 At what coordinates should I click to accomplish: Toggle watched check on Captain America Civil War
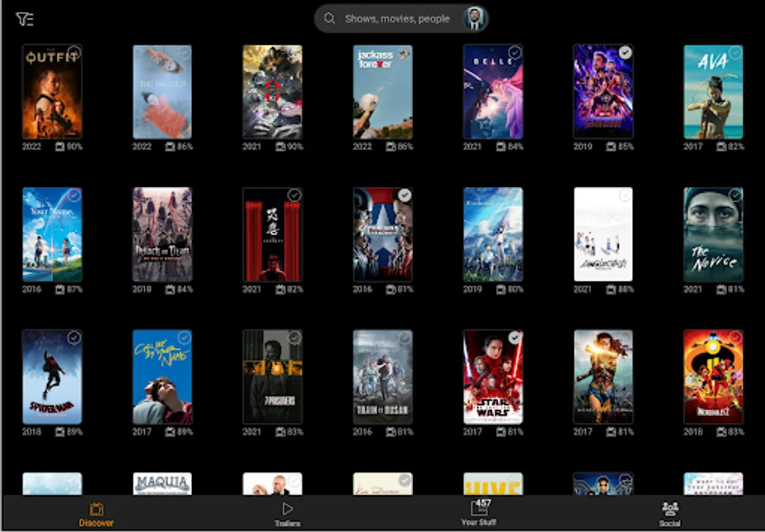(x=404, y=195)
